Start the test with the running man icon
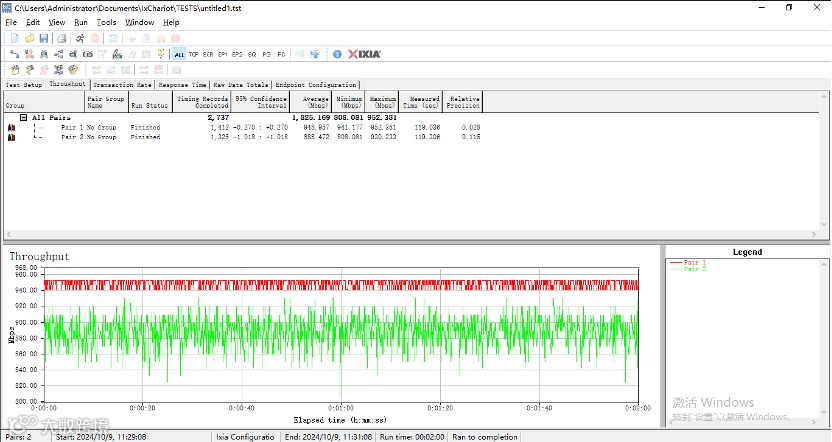This screenshot has width=832, height=442. pyautogui.click(x=80, y=38)
